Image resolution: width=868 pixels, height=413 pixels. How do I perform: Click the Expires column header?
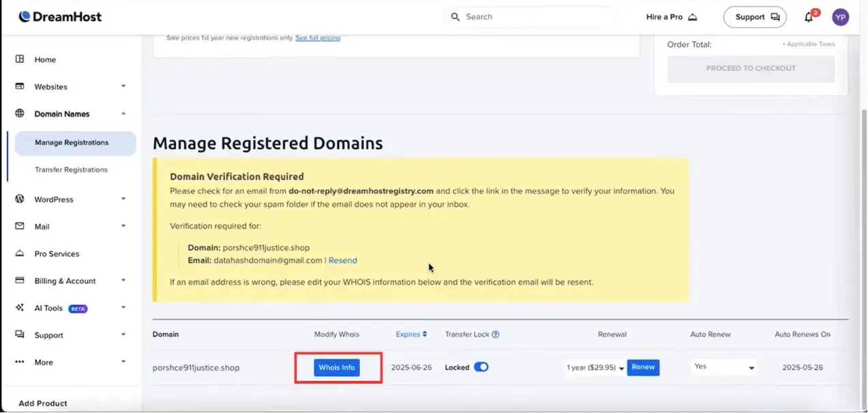(411, 334)
